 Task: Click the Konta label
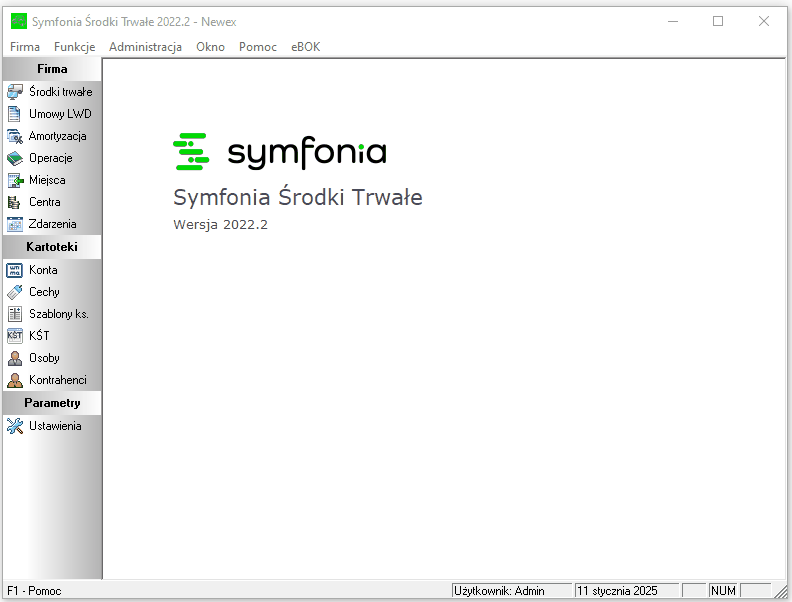pyautogui.click(x=43, y=270)
